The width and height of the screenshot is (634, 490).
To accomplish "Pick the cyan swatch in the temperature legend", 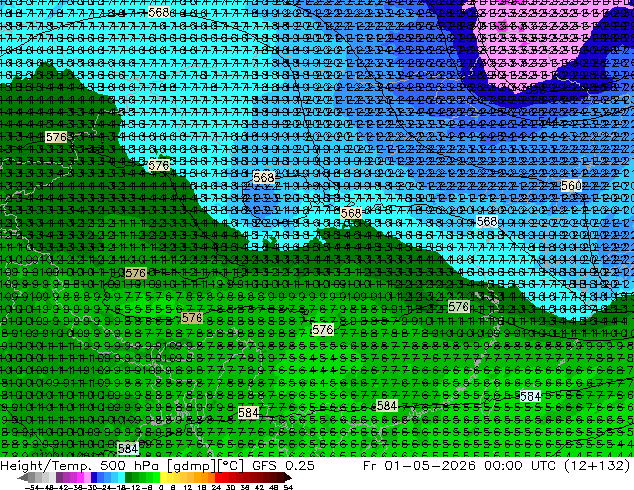I will (x=121, y=477).
